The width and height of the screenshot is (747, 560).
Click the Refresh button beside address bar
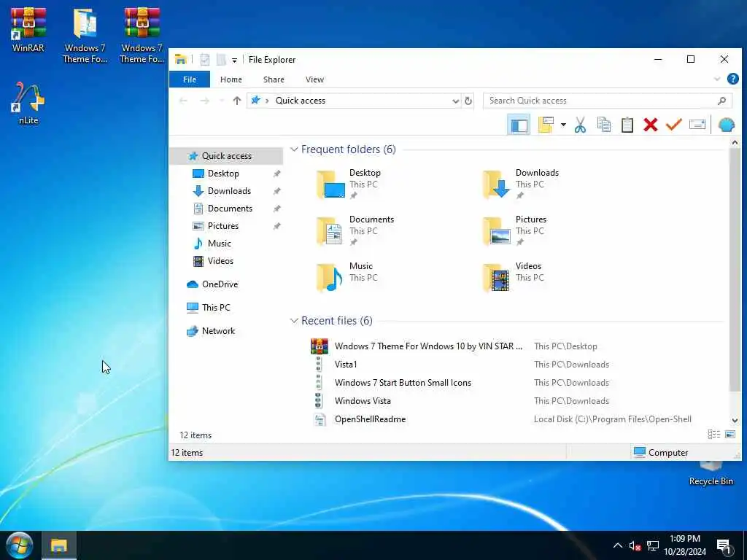(x=468, y=101)
